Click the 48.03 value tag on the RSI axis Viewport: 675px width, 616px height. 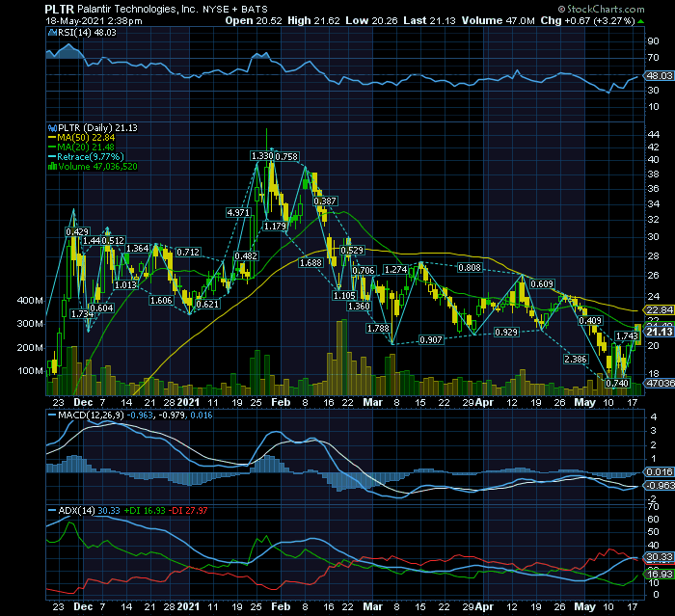click(x=659, y=76)
